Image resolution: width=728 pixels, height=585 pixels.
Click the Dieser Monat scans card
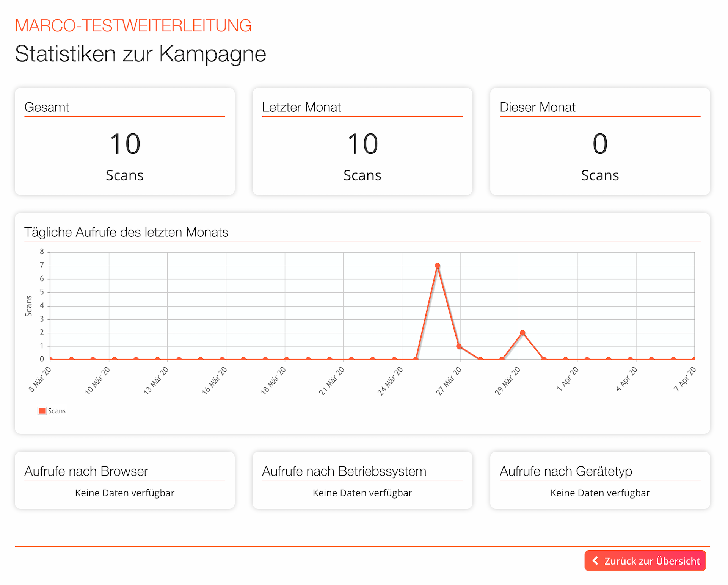pyautogui.click(x=600, y=142)
